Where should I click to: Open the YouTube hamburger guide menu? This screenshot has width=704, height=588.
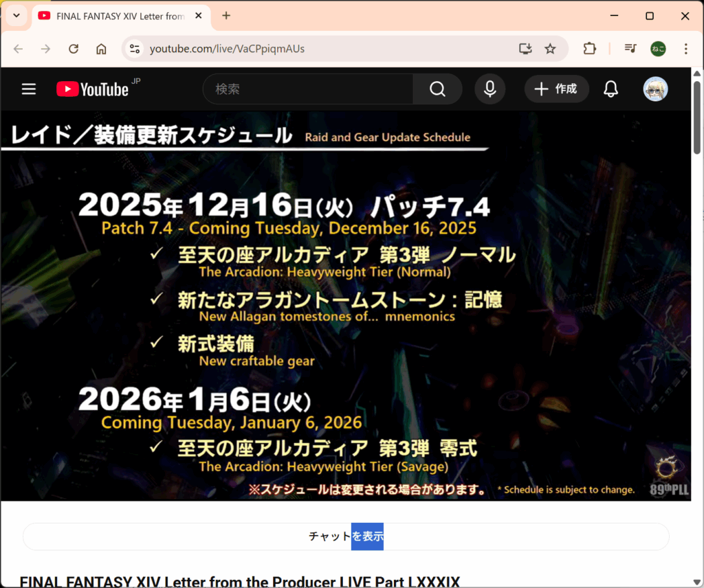[x=28, y=89]
